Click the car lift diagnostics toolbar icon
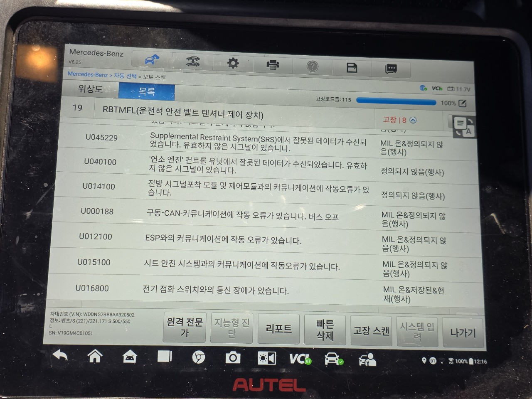Image resolution: width=532 pixels, height=399 pixels. coord(192,62)
